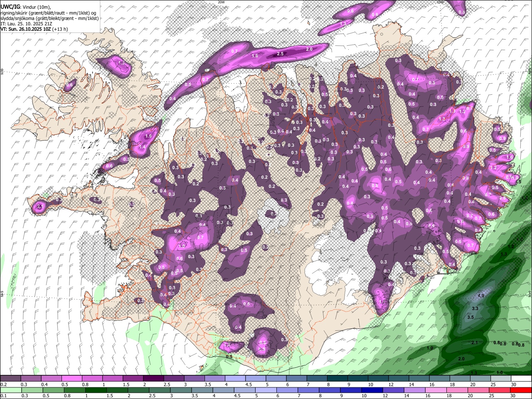532x399 pixels.
Task: Click the "3.3" rain value on the map
Action: (475, 308)
